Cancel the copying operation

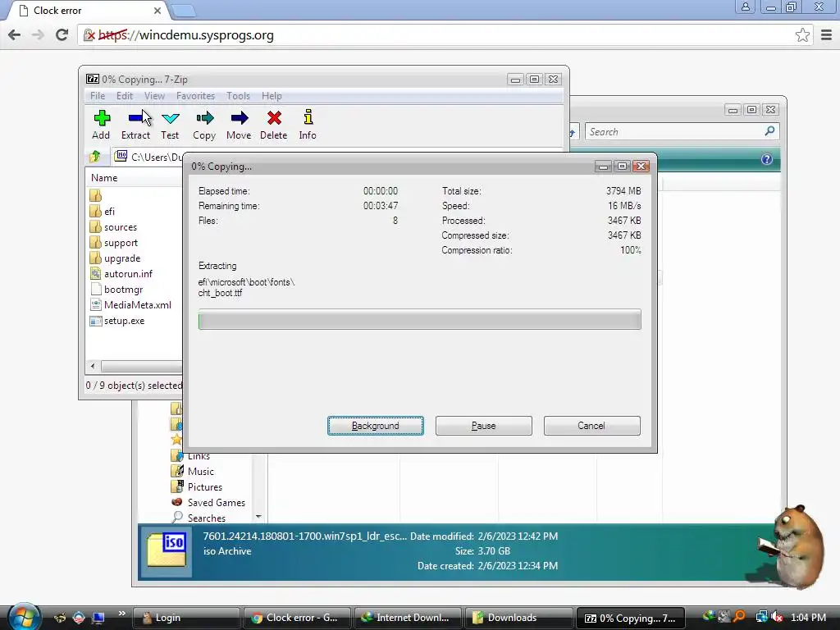coord(592,426)
